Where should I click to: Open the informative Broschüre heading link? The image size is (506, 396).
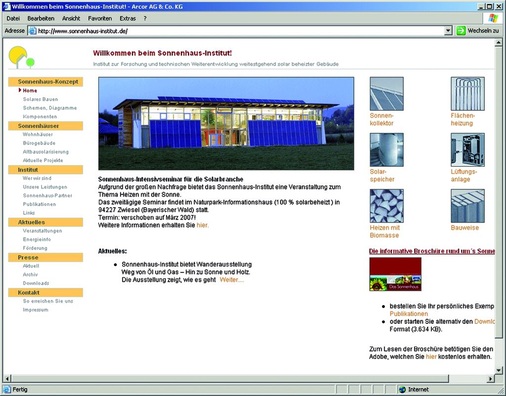[432, 251]
